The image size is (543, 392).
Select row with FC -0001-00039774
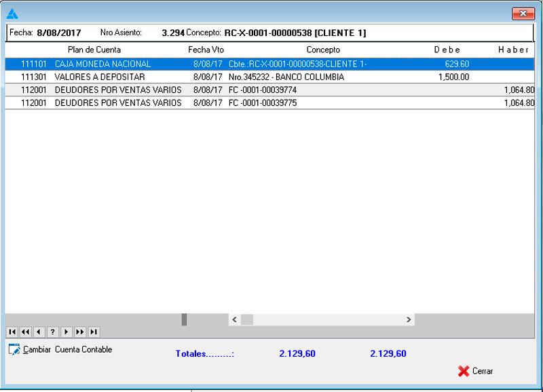263,90
